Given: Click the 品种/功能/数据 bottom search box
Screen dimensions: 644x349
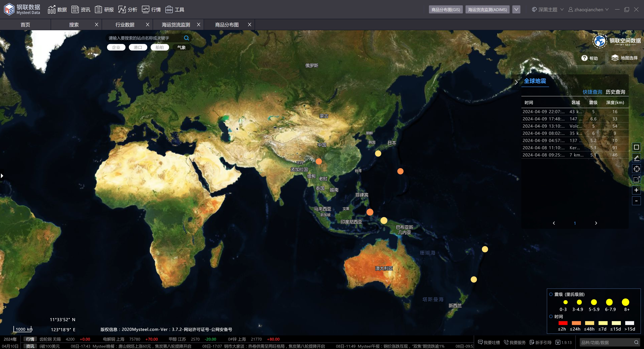Looking at the screenshot, I should pyautogui.click(x=609, y=342).
